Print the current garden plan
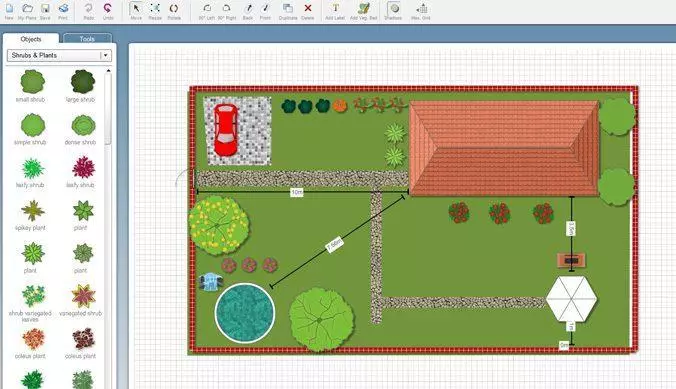The width and height of the screenshot is (676, 389). tap(63, 12)
